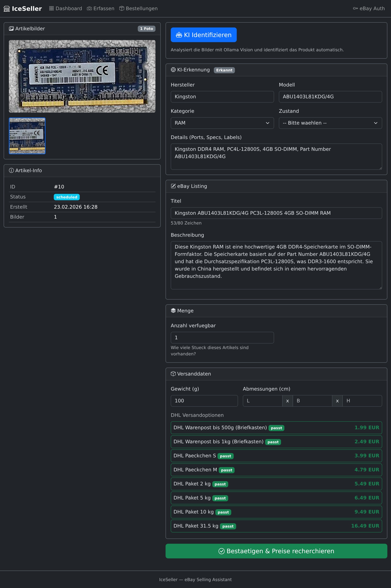391x588 pixels.
Task: Click the IceSeller brand link
Action: point(23,9)
